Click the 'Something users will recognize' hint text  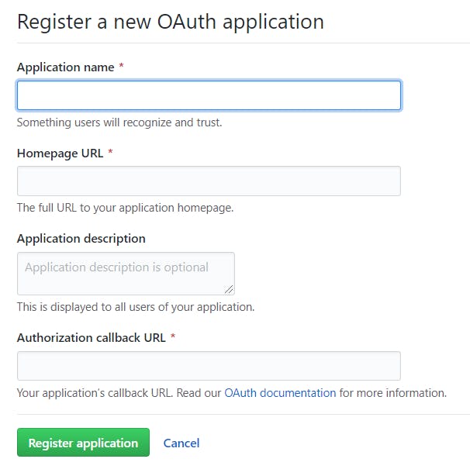tap(119, 122)
